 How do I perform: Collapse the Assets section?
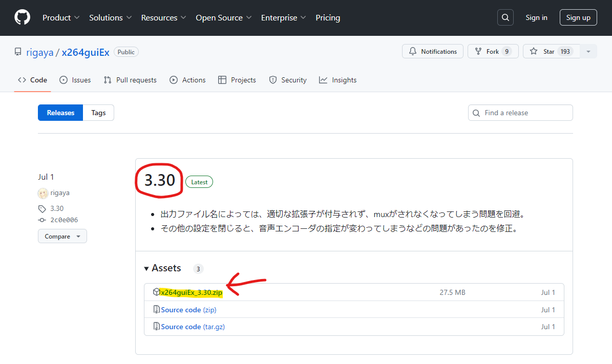click(x=147, y=268)
